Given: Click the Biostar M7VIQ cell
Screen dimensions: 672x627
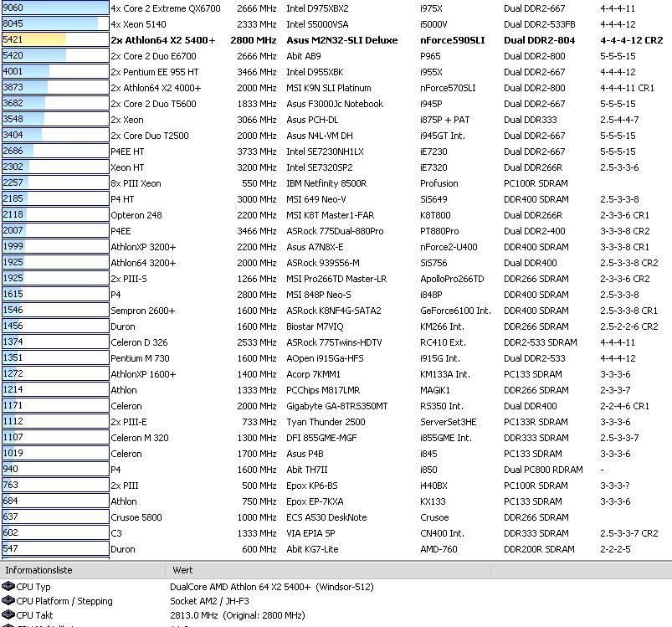Looking at the screenshot, I should [x=315, y=326].
